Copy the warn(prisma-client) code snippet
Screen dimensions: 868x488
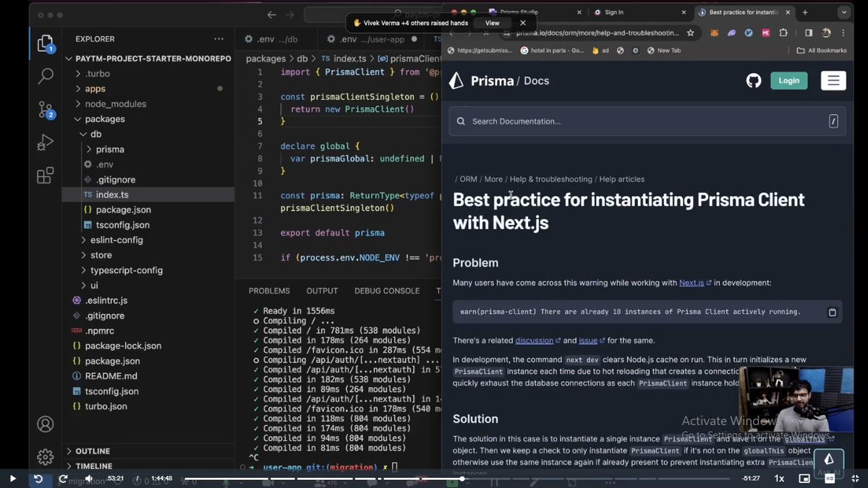(832, 312)
